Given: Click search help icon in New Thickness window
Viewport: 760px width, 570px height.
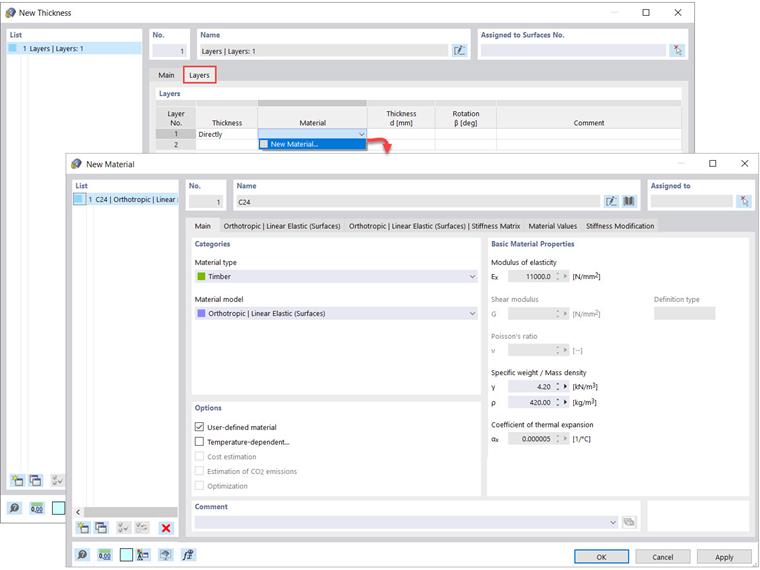Looking at the screenshot, I should click(15, 508).
